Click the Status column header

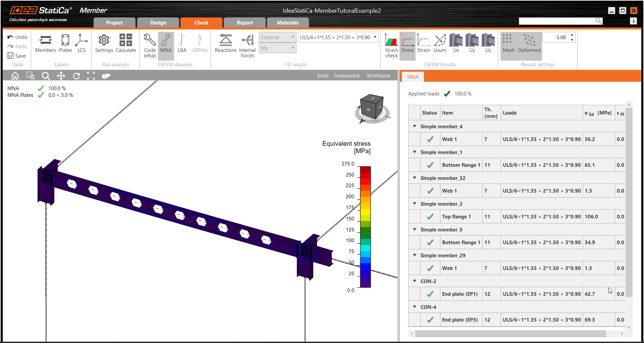click(x=429, y=113)
